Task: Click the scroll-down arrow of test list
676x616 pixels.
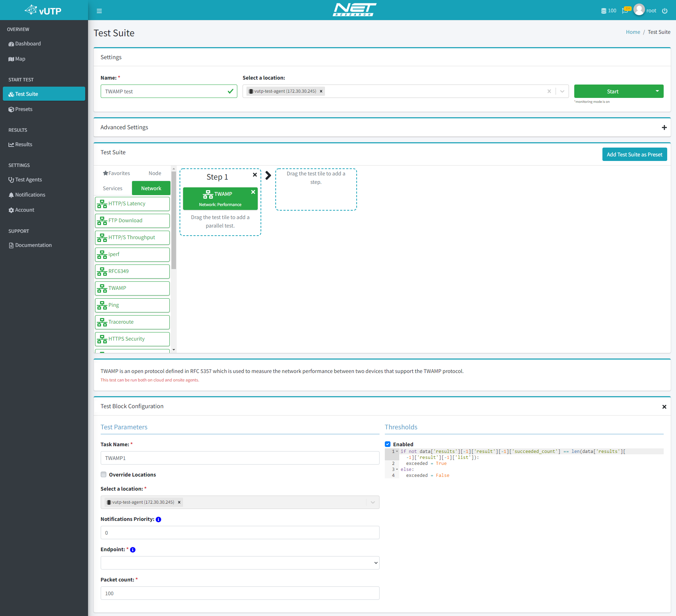Action: point(174,350)
